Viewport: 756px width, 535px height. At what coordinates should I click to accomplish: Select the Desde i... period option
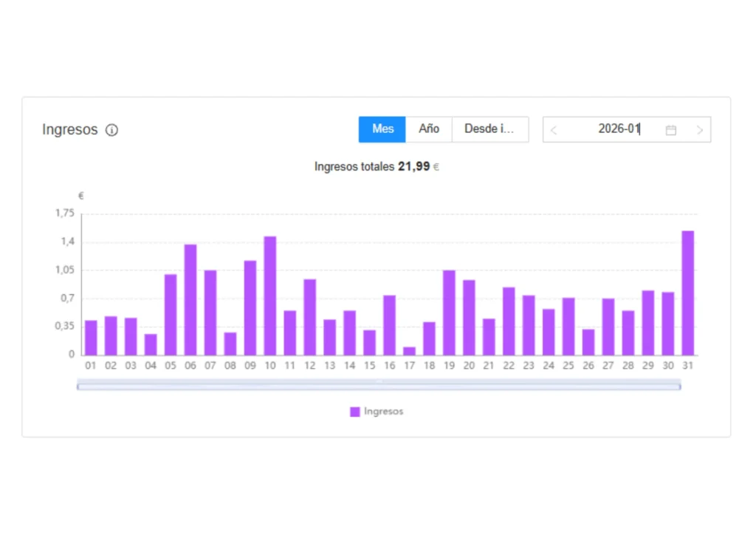(489, 129)
